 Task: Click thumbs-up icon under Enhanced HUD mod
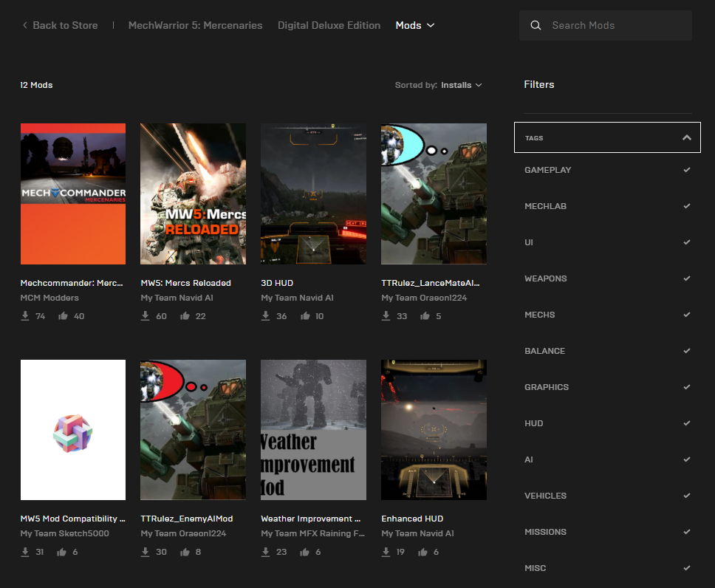pyautogui.click(x=422, y=552)
